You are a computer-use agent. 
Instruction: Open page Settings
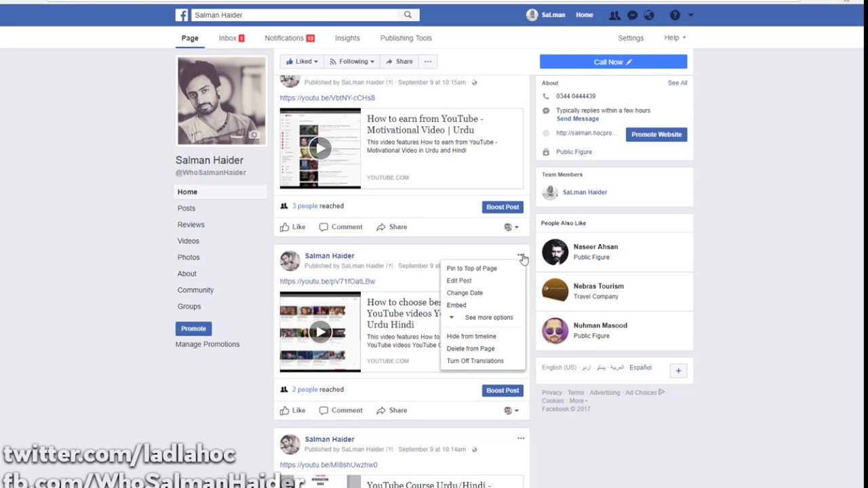point(631,38)
